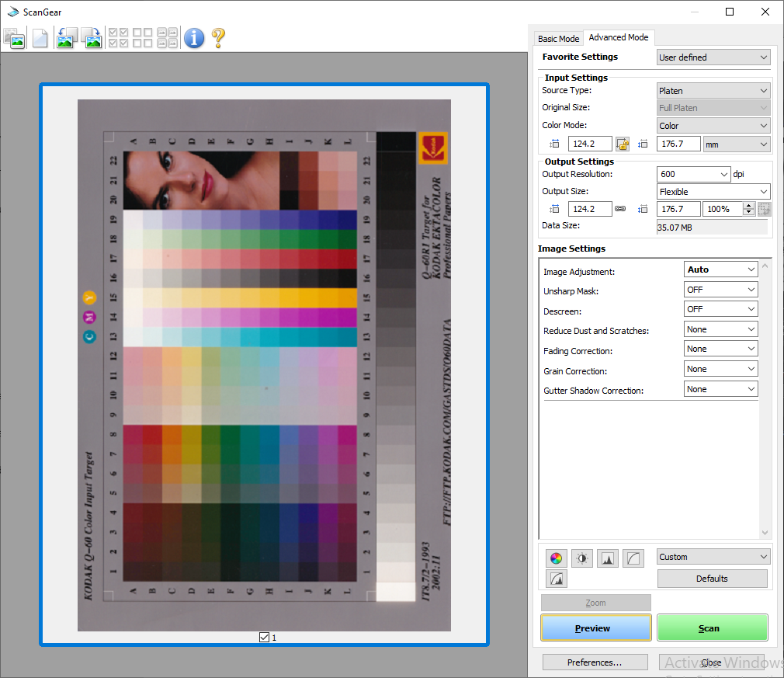
Task: Open the Output Resolution 600 dropdown
Action: coord(693,174)
